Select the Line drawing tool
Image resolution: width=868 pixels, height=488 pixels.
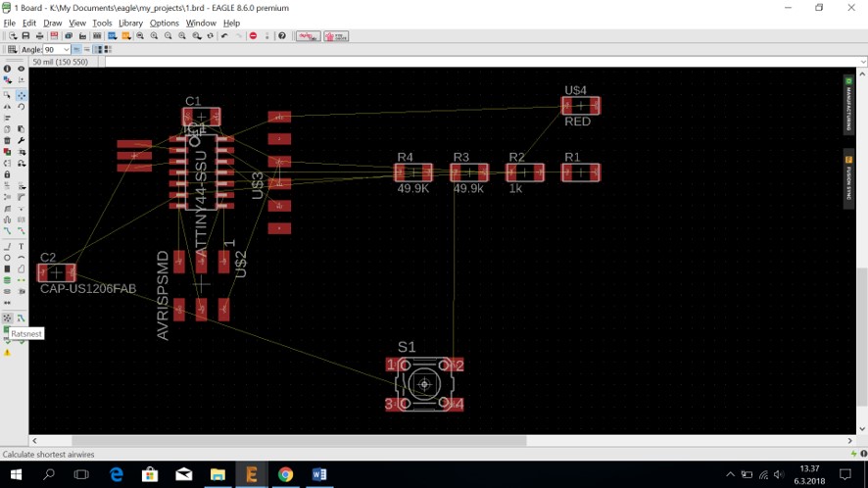click(x=7, y=247)
